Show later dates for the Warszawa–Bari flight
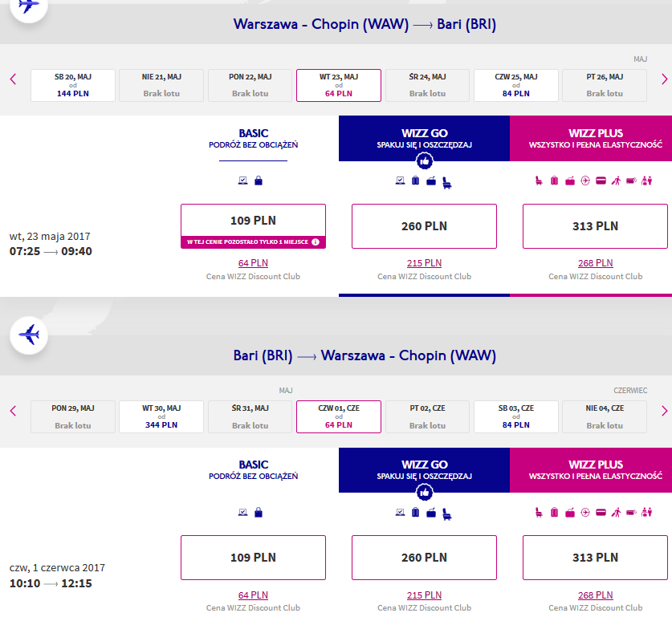 664,79
